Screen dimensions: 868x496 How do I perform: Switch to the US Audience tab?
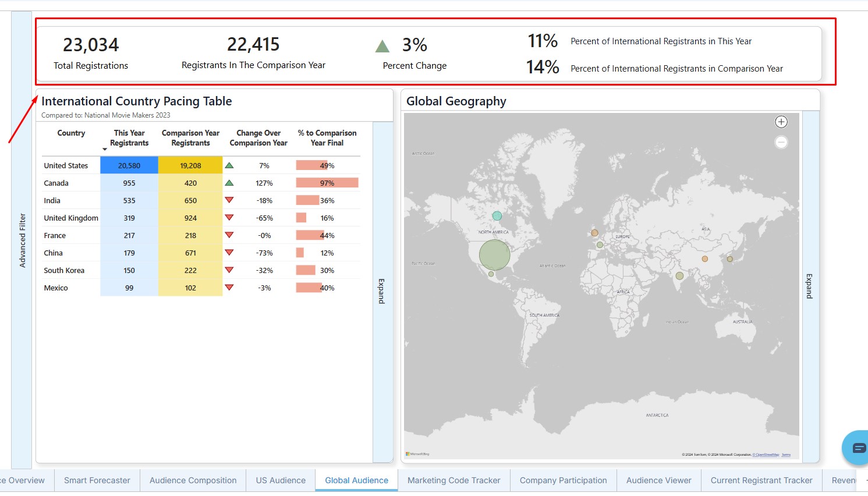(x=281, y=480)
